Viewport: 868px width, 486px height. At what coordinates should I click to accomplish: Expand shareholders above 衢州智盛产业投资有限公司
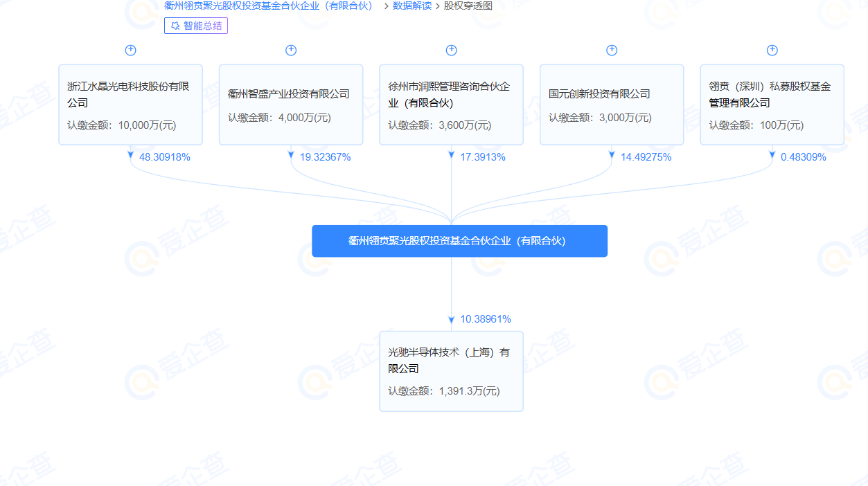coord(291,51)
